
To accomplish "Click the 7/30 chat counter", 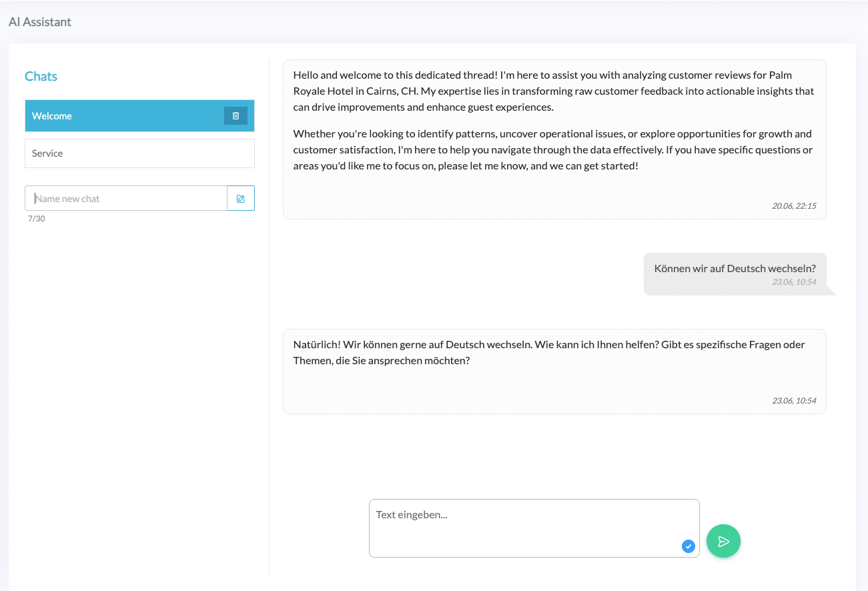I will pyautogui.click(x=37, y=219).
